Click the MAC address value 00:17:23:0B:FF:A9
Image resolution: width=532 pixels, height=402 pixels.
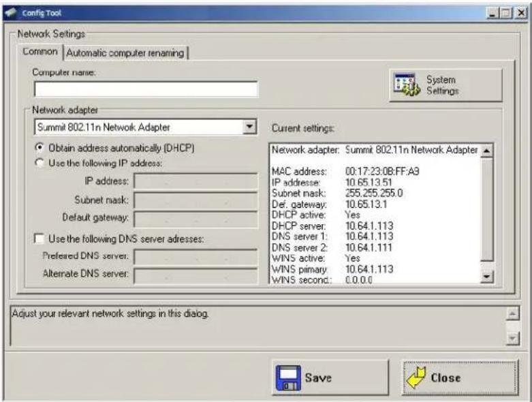click(x=382, y=171)
